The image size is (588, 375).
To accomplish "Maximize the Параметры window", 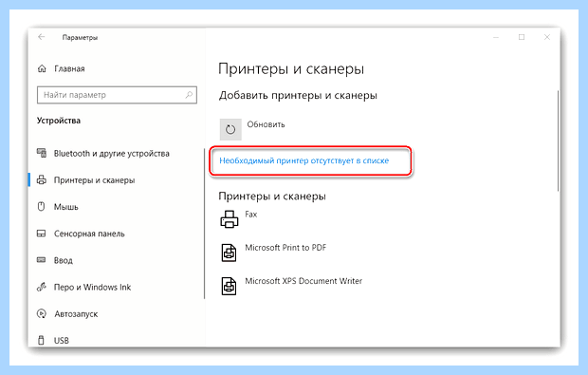I will 522,37.
